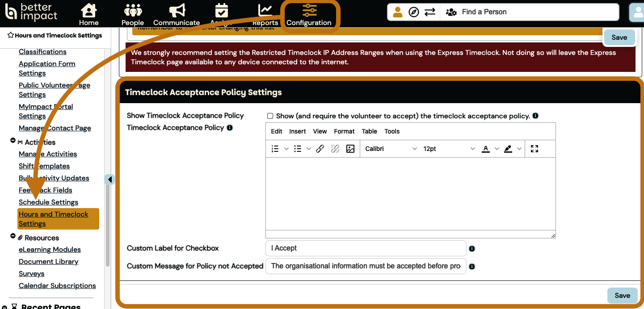Open the Insert menu in editor
The height and width of the screenshot is (309, 644).
point(297,131)
